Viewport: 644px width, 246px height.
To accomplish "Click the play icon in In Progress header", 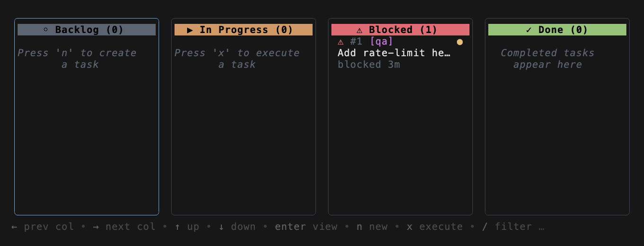I will (x=190, y=30).
